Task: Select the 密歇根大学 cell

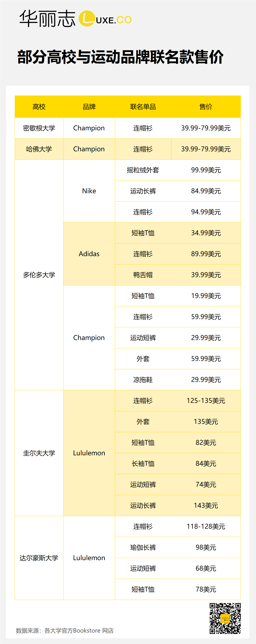Action: [39, 128]
